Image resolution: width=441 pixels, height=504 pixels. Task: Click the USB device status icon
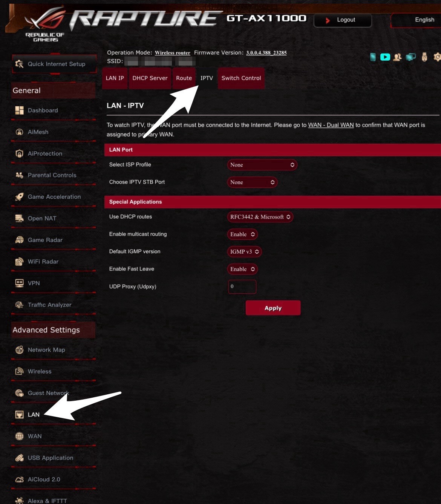point(424,57)
